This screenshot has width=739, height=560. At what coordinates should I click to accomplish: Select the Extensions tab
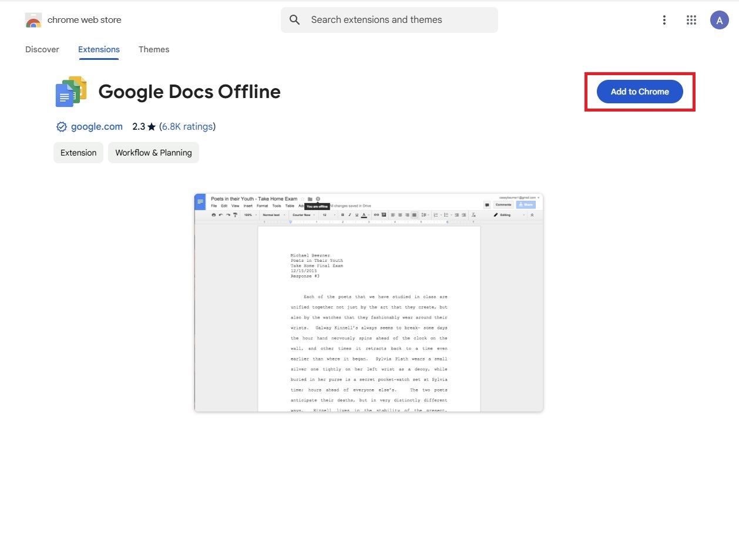(x=99, y=49)
